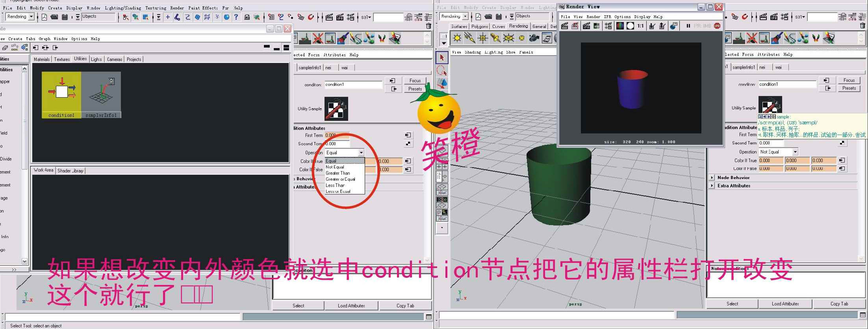Switch to Shader Library tab in Hypershade
This screenshot has height=329, width=868.
coord(70,171)
